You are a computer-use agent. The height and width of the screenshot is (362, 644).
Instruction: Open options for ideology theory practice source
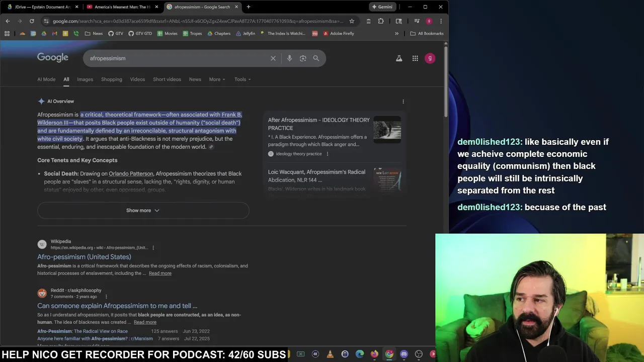[328, 154]
